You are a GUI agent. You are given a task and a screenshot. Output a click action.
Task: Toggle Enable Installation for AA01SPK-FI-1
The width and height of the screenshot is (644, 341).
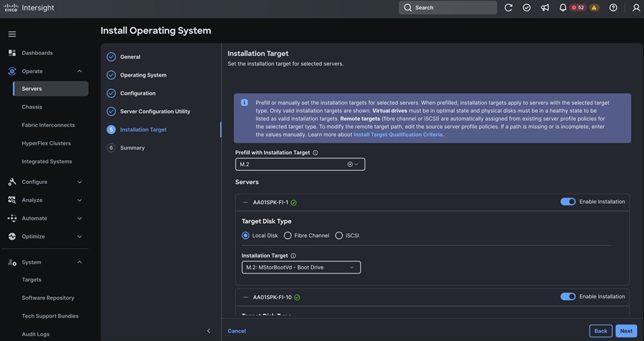point(568,202)
